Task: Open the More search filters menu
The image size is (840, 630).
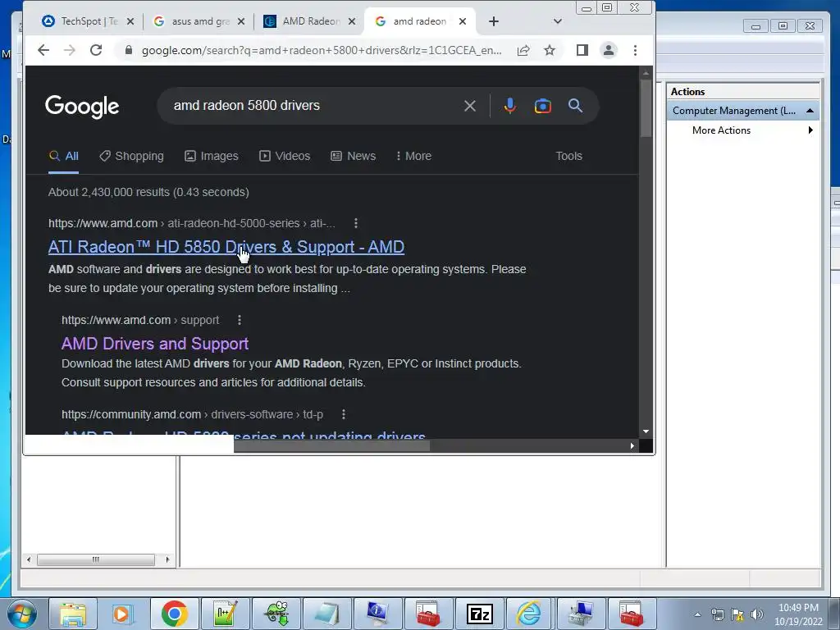Action: 413,156
